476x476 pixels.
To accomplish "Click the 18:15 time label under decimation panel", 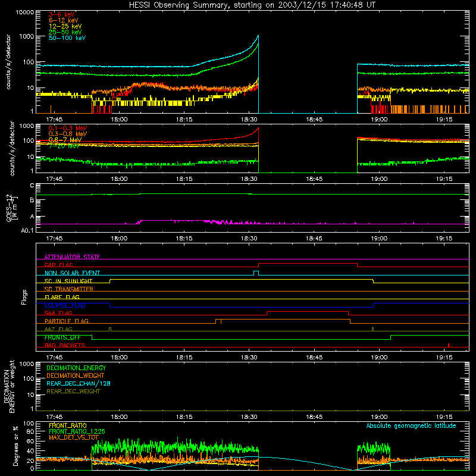I will click(184, 417).
